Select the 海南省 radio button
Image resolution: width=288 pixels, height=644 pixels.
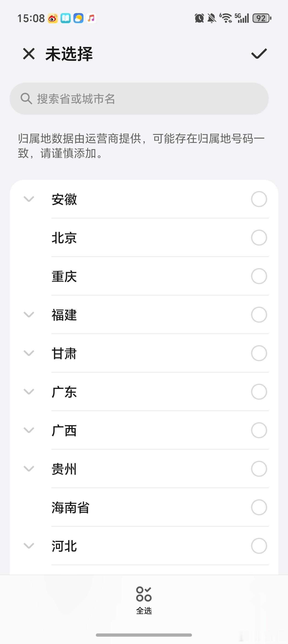(x=259, y=507)
